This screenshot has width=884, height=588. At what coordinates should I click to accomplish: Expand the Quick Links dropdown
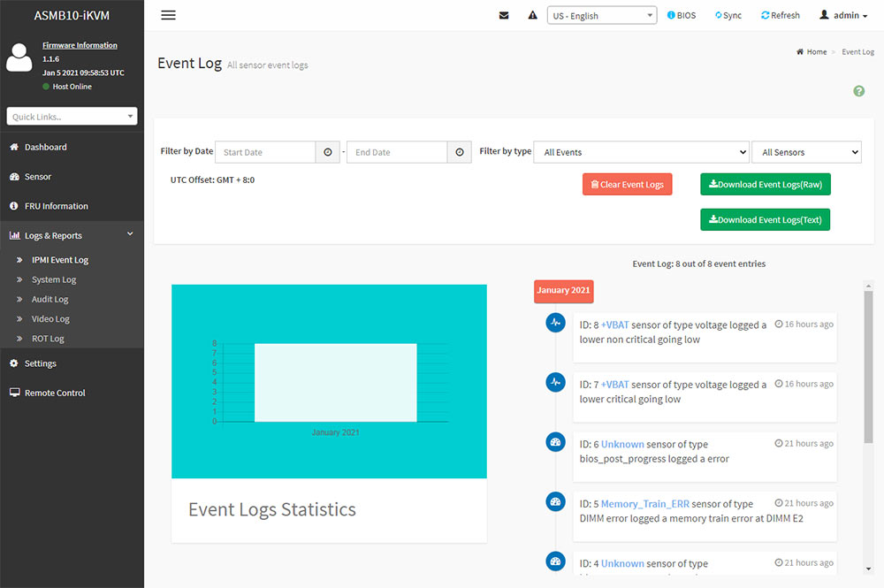(x=72, y=117)
